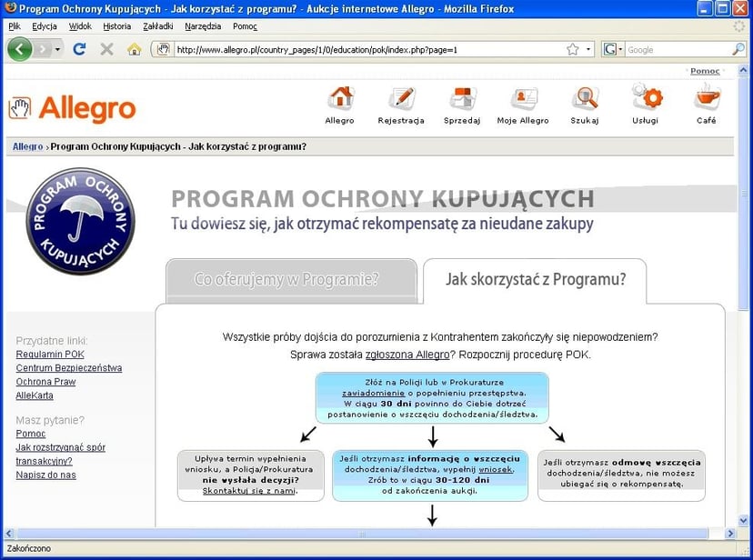The width and height of the screenshot is (753, 560).
Task: Click the browser Forward arrow button
Action: coord(42,49)
